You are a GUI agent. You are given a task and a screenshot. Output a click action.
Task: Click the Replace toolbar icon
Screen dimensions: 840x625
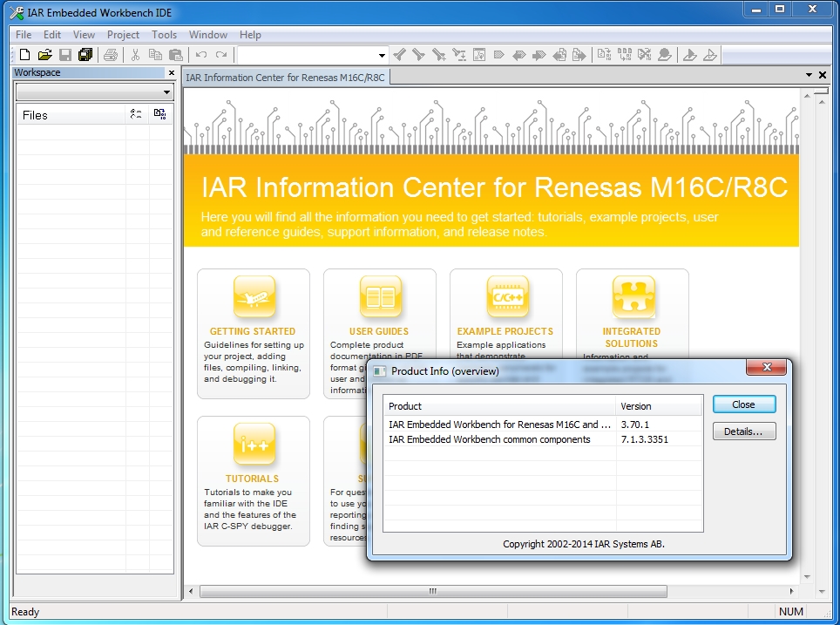(x=459, y=55)
